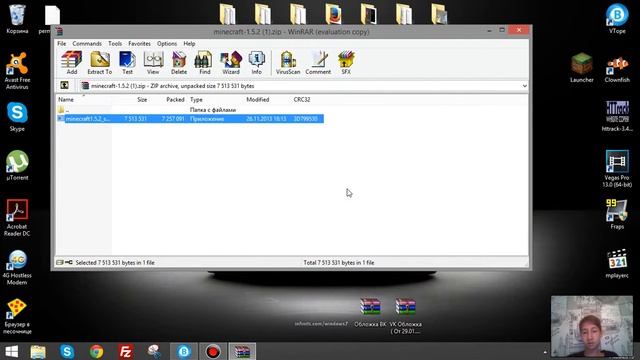The height and width of the screenshot is (360, 640).
Task: Click 'Selected 7 513 531 bytes' status text
Action: tap(115, 262)
